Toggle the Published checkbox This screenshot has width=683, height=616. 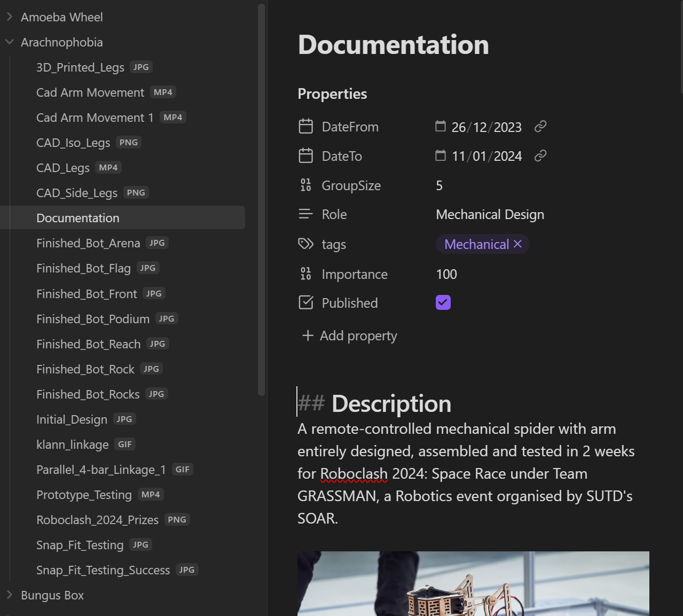tap(443, 302)
